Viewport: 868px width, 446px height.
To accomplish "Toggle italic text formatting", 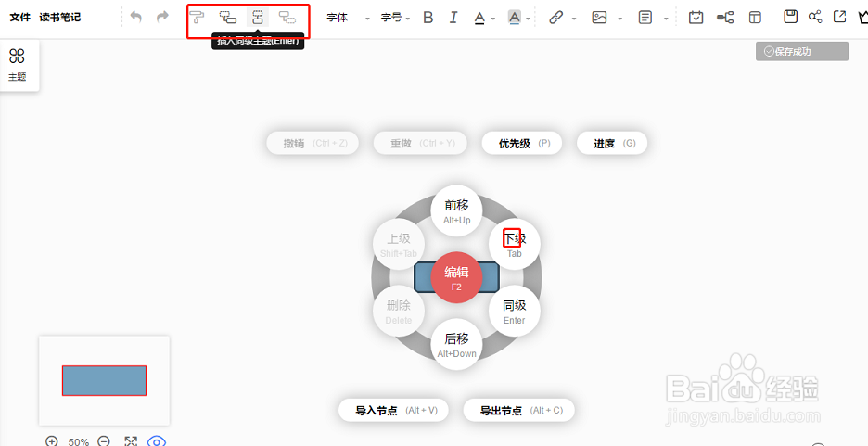I will coord(453,18).
